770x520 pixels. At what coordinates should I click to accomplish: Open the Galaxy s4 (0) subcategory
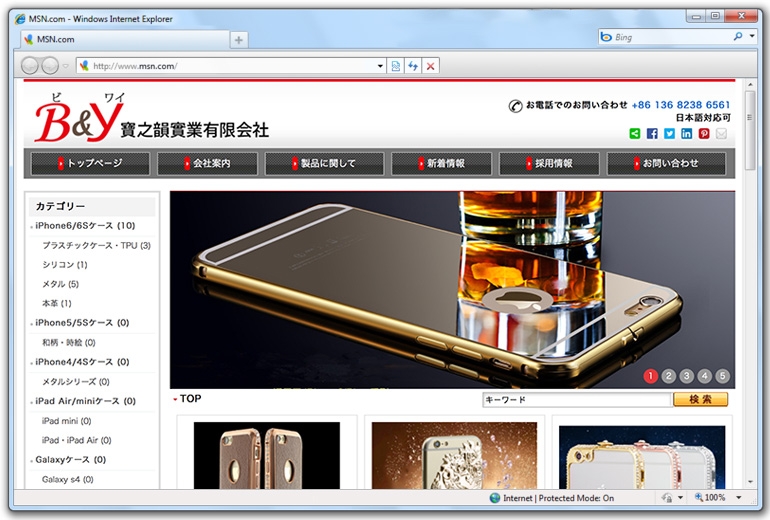[68, 479]
